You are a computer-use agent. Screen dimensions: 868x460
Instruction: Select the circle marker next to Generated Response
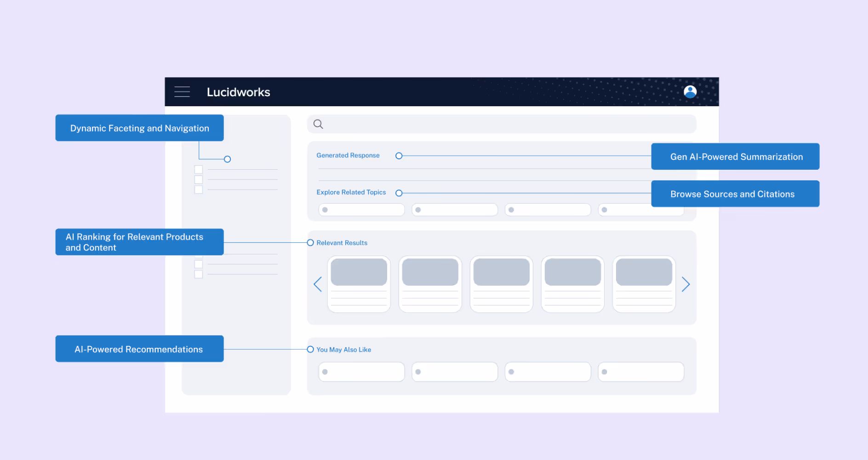399,155
